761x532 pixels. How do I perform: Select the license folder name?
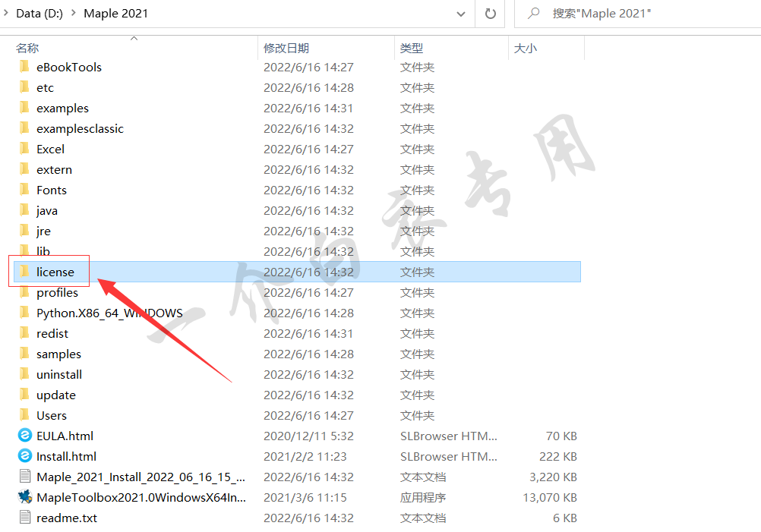click(55, 272)
